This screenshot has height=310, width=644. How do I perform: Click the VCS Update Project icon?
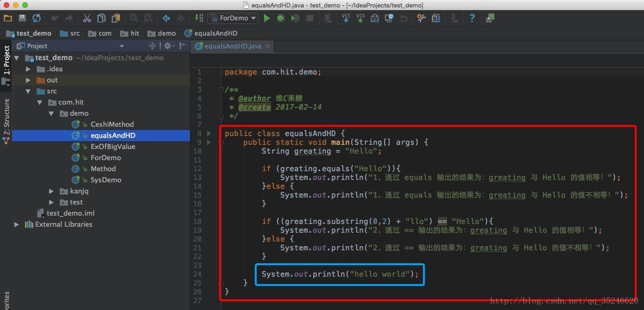click(346, 19)
